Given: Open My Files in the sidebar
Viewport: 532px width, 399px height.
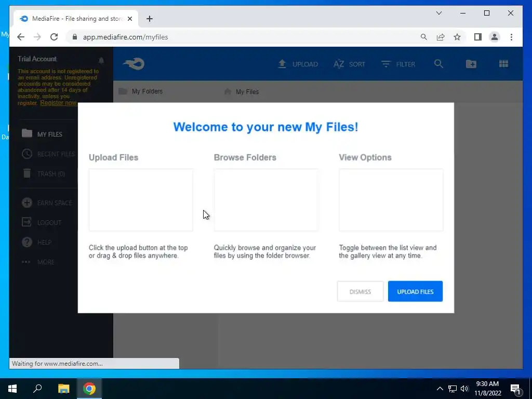Looking at the screenshot, I should tap(42, 134).
